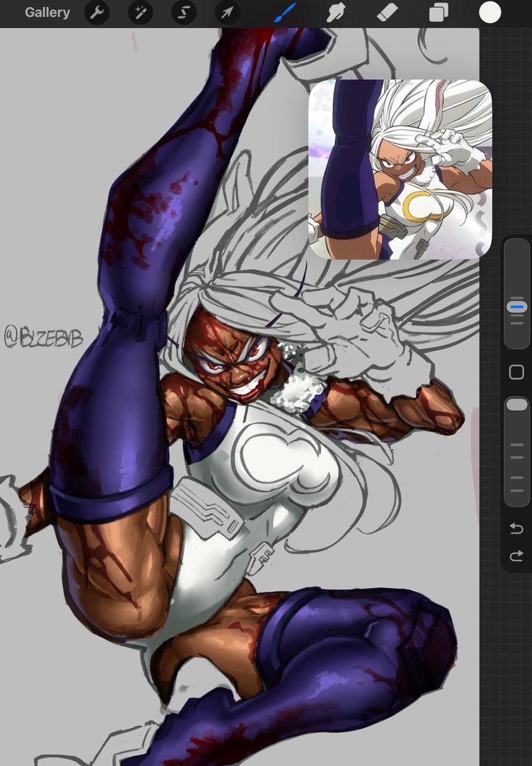Viewport: 532px width, 766px height.
Task: Open the Layers panel
Action: tap(438, 12)
